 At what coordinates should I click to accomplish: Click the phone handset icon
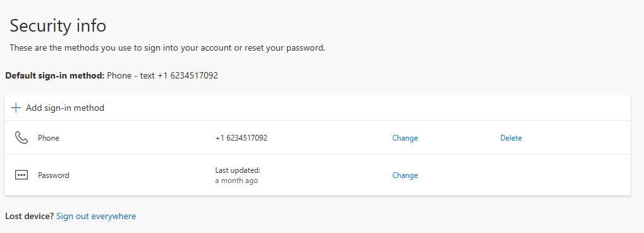(x=21, y=137)
